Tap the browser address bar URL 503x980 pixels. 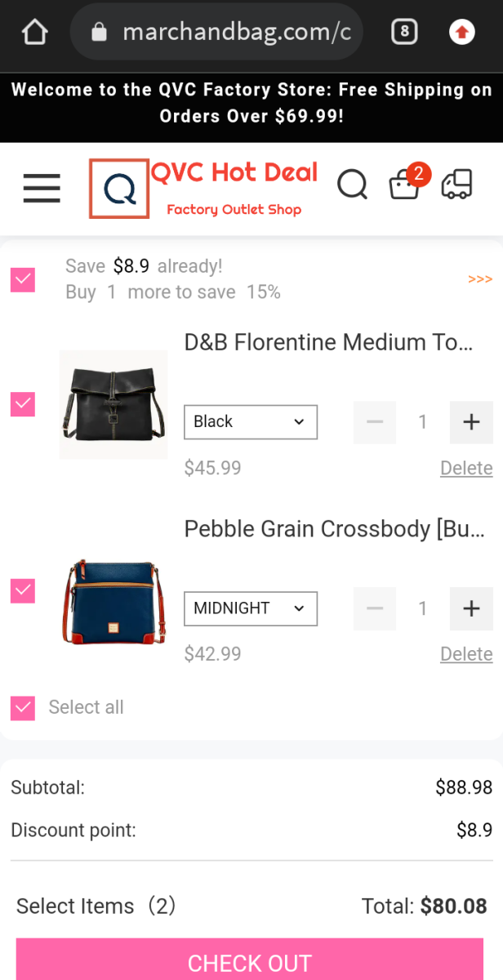[235, 32]
